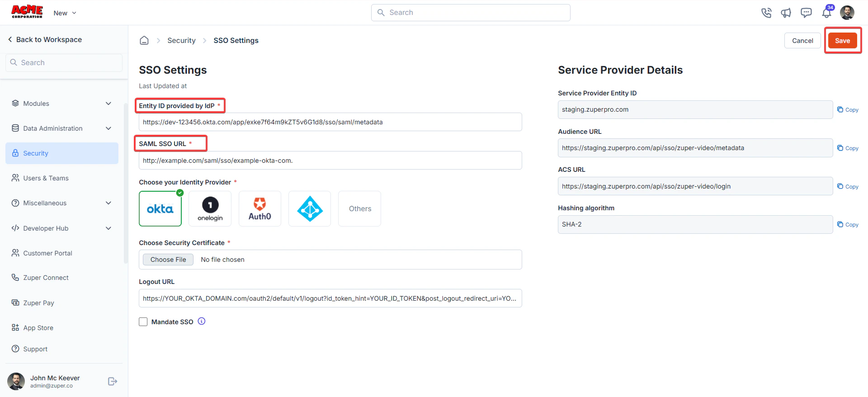The height and width of the screenshot is (397, 868).
Task: Open the megaphone announcements icon
Action: (x=786, y=13)
